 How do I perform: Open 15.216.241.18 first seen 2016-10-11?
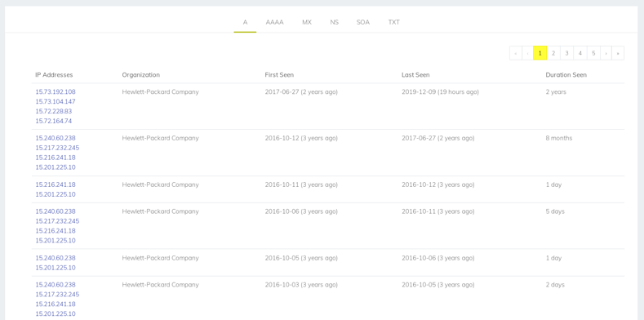coord(56,184)
